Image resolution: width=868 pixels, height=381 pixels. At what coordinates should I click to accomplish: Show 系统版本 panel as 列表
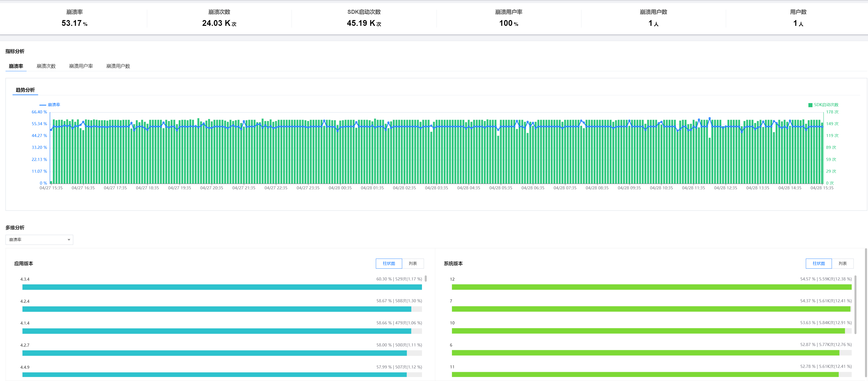click(842, 264)
